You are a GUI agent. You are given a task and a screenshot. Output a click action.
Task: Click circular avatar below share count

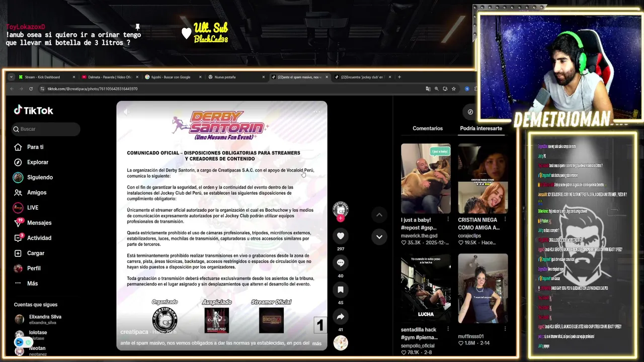click(341, 343)
